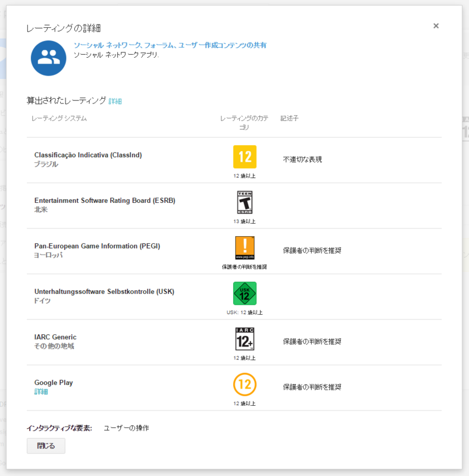
Task: Select the IARC Generic row title
Action: tap(55, 337)
